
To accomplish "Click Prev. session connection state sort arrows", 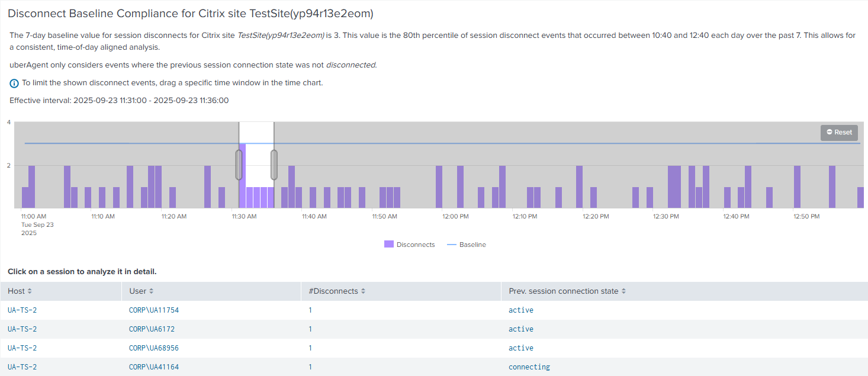I will coord(623,291).
